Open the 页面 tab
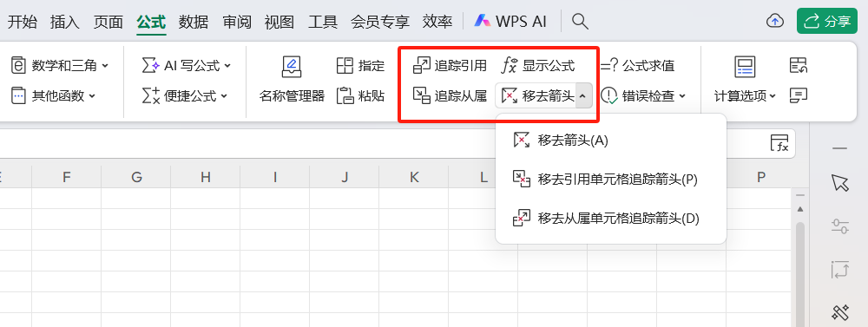The height and width of the screenshot is (327, 868). pos(108,22)
